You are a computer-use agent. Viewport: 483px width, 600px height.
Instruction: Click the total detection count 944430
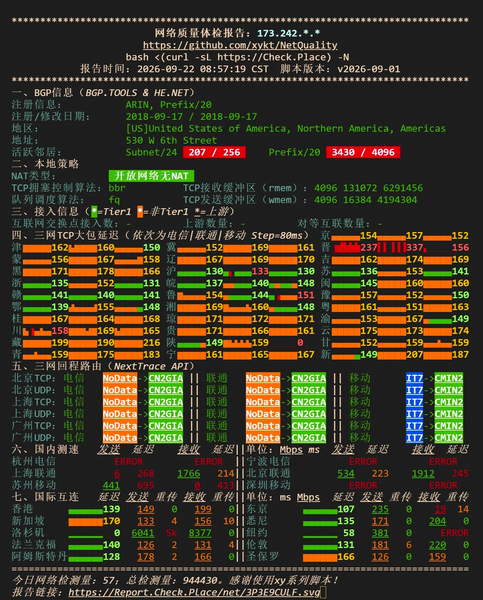coord(202,580)
